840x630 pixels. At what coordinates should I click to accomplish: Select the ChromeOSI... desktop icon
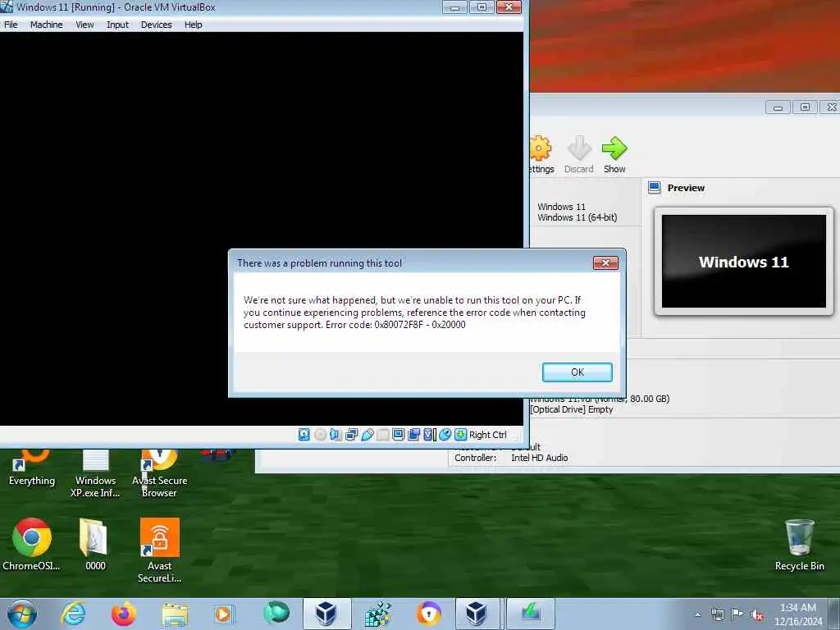(x=32, y=544)
